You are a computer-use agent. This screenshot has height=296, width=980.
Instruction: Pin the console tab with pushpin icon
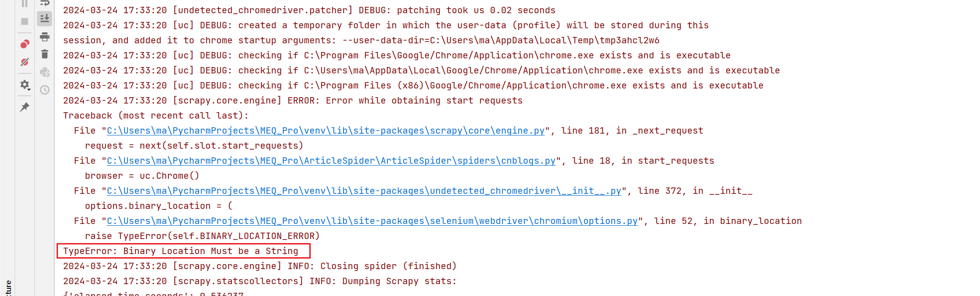(x=25, y=107)
